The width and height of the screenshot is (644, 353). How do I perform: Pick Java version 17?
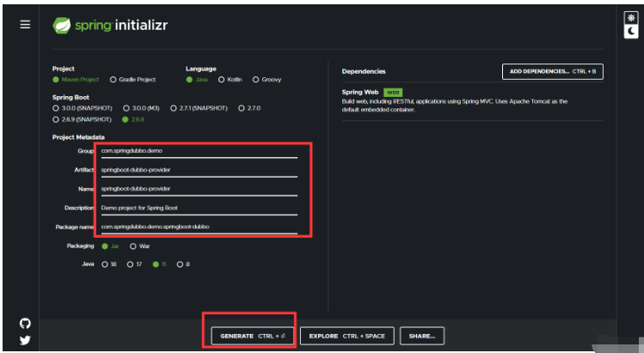[x=134, y=265]
